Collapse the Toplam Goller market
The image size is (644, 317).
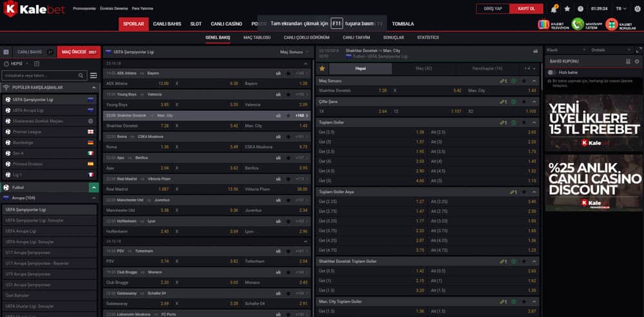(x=535, y=122)
